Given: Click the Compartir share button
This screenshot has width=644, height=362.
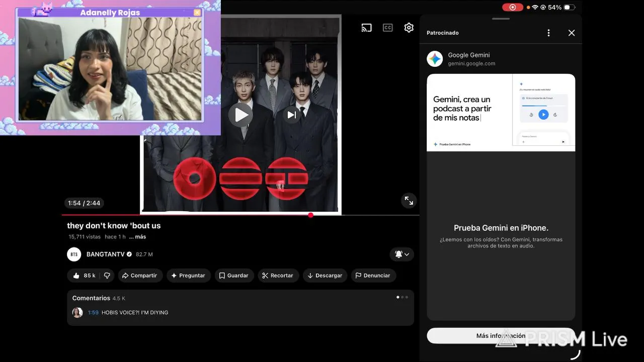Looking at the screenshot, I should [x=140, y=276].
